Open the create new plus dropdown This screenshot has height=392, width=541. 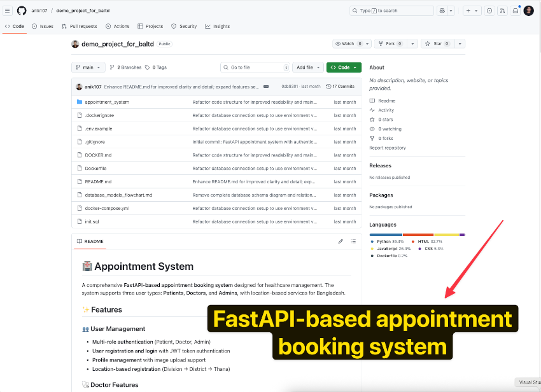(x=472, y=11)
